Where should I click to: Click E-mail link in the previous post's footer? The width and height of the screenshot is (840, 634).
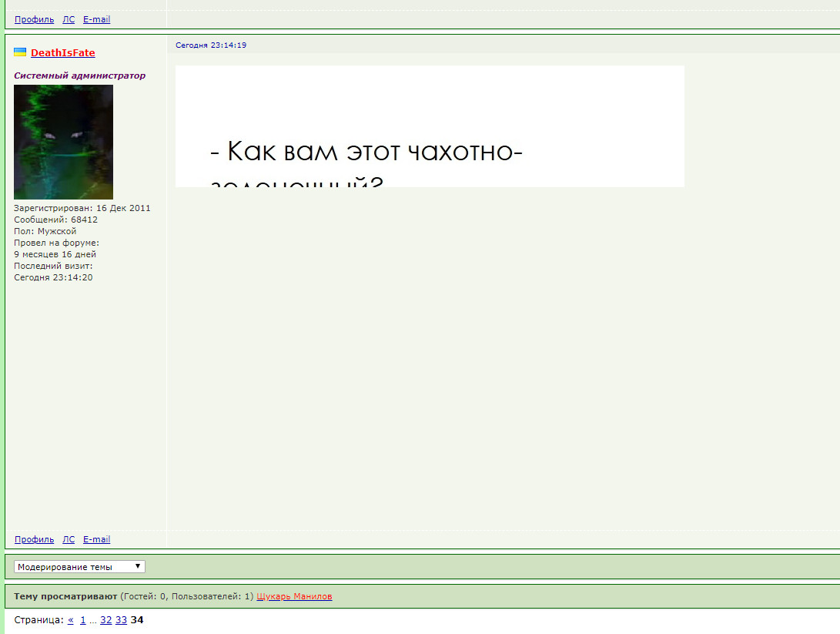(x=96, y=19)
